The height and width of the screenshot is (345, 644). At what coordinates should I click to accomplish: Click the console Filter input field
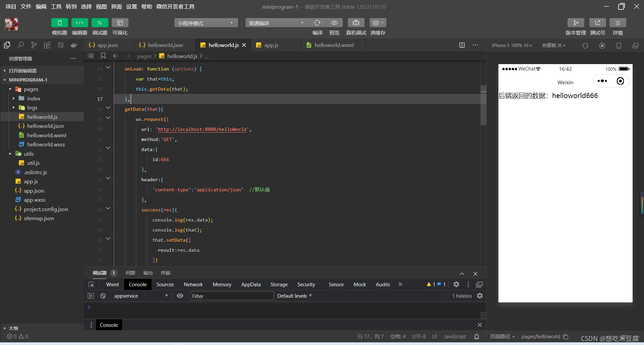pyautogui.click(x=232, y=296)
